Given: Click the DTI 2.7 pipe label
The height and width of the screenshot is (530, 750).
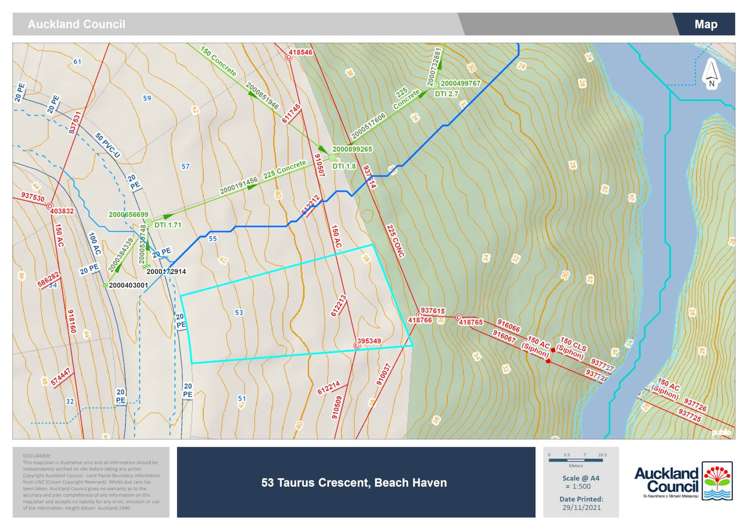Looking at the screenshot, I should (446, 93).
